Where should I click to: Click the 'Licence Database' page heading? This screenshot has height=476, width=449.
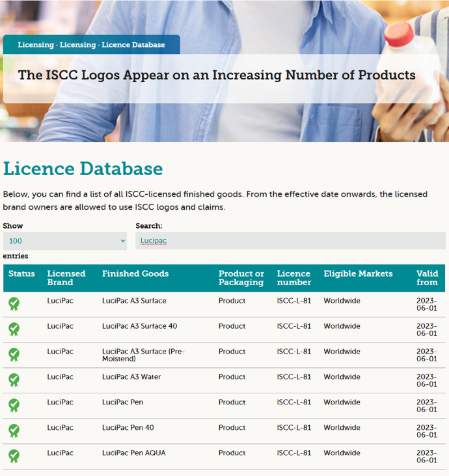(x=83, y=169)
